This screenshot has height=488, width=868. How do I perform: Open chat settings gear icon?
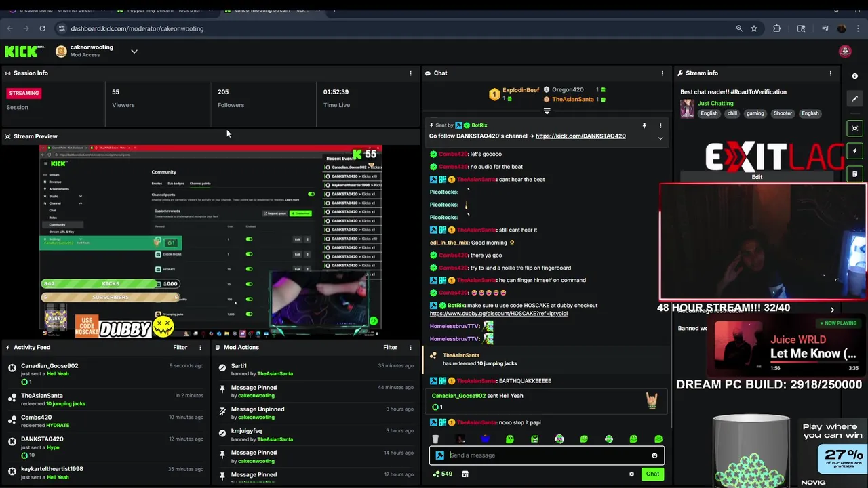[x=631, y=474]
